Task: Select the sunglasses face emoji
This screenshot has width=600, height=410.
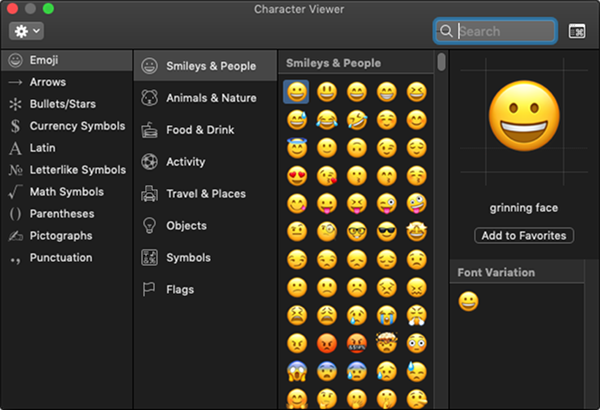Action: 386,231
